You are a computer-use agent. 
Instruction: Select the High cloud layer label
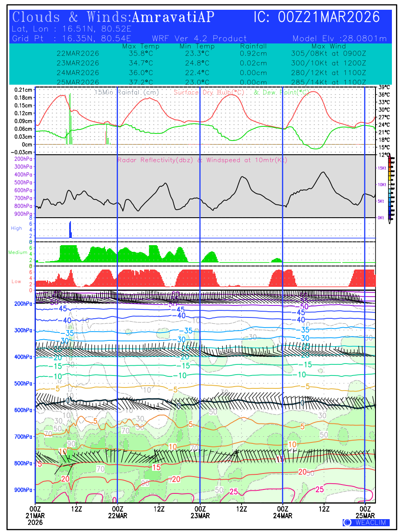[16, 228]
